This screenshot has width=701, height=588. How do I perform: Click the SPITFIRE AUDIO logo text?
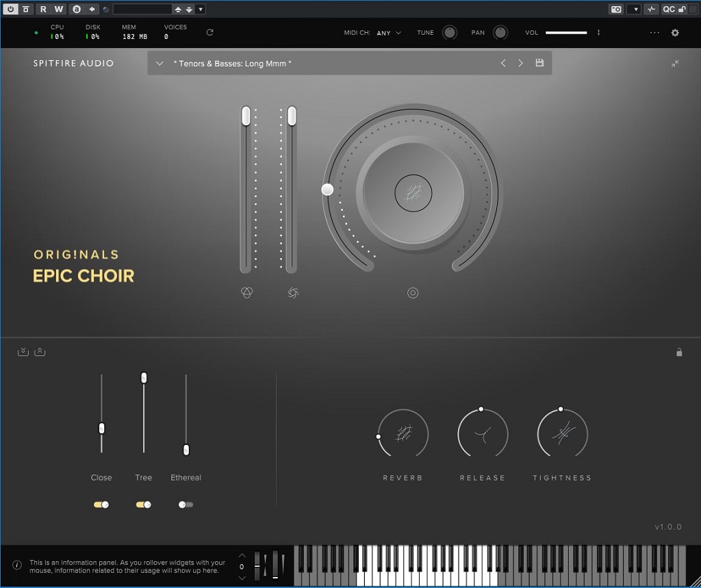coord(73,64)
